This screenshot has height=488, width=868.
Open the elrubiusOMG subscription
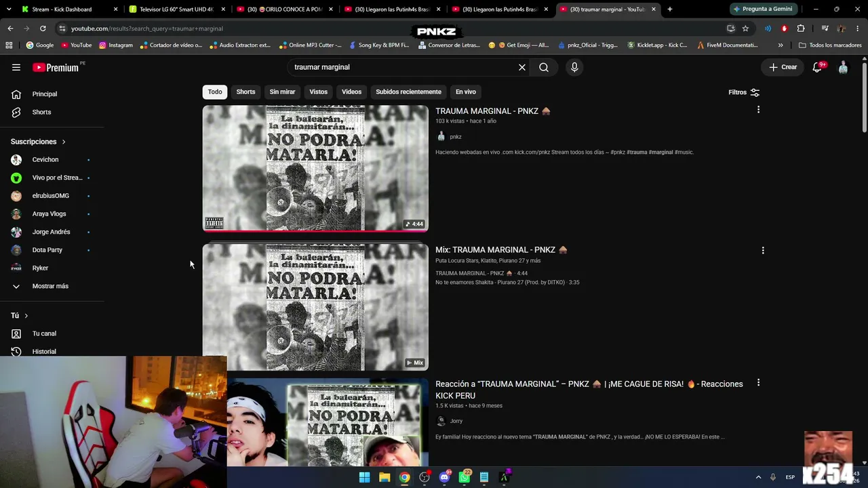(x=52, y=196)
